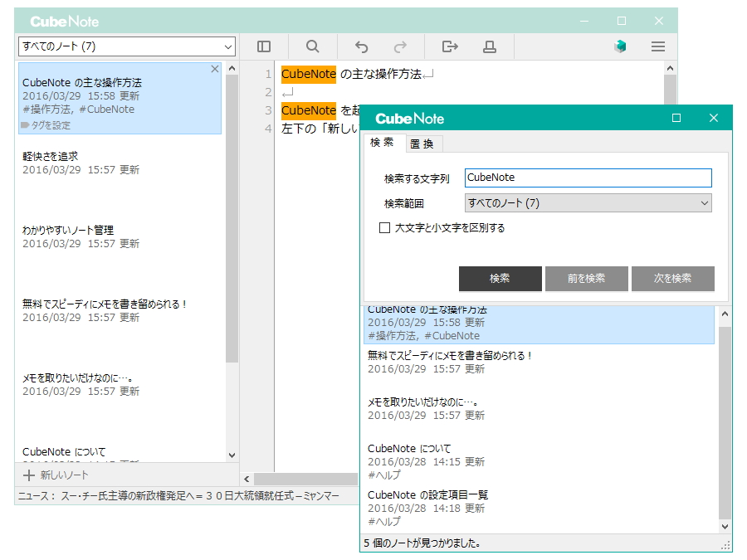Click the 検索する文字列 input field
Viewport: 747px width, 560px height.
point(588,178)
